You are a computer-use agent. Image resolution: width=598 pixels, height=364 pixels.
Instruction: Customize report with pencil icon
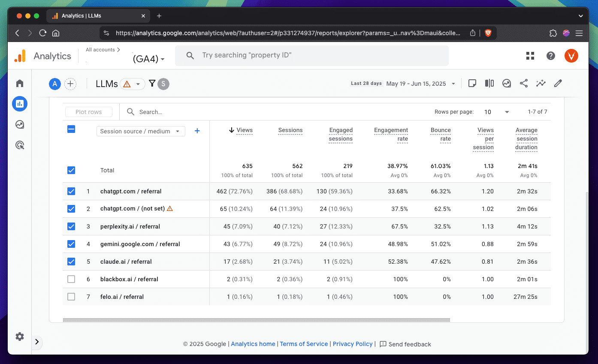[x=558, y=83]
